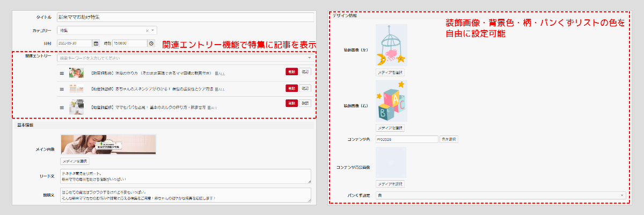Open the パンくず設定 dropdown

point(622,195)
